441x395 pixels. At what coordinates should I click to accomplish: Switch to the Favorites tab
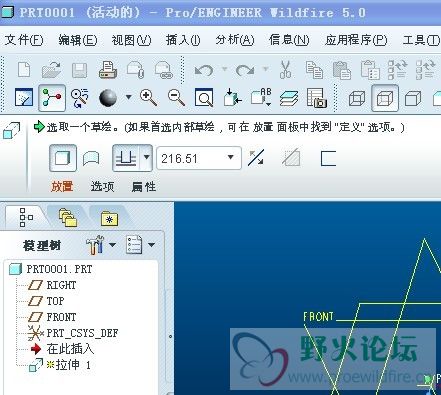pyautogui.click(x=109, y=218)
